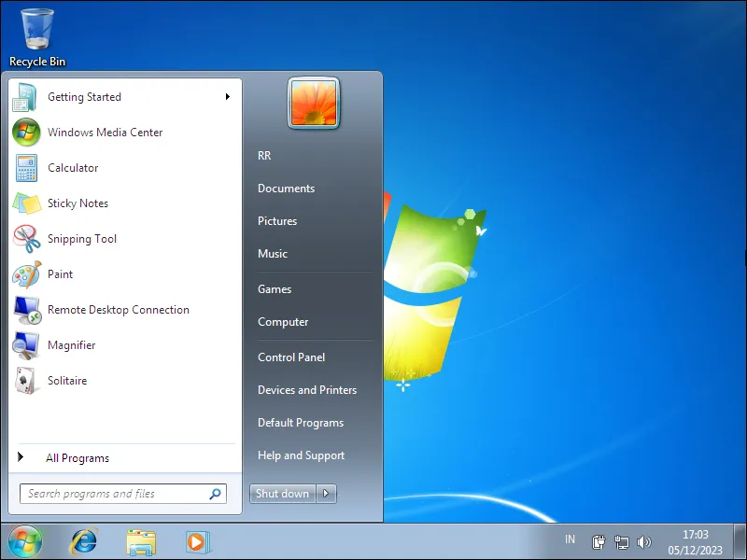The height and width of the screenshot is (560, 747).
Task: Open the volume control in the system tray
Action: [x=645, y=541]
